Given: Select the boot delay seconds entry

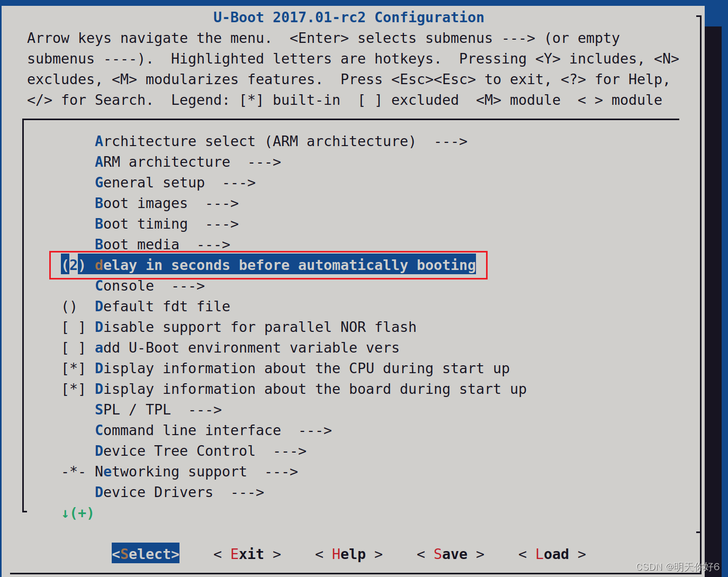Looking at the screenshot, I should [285, 265].
